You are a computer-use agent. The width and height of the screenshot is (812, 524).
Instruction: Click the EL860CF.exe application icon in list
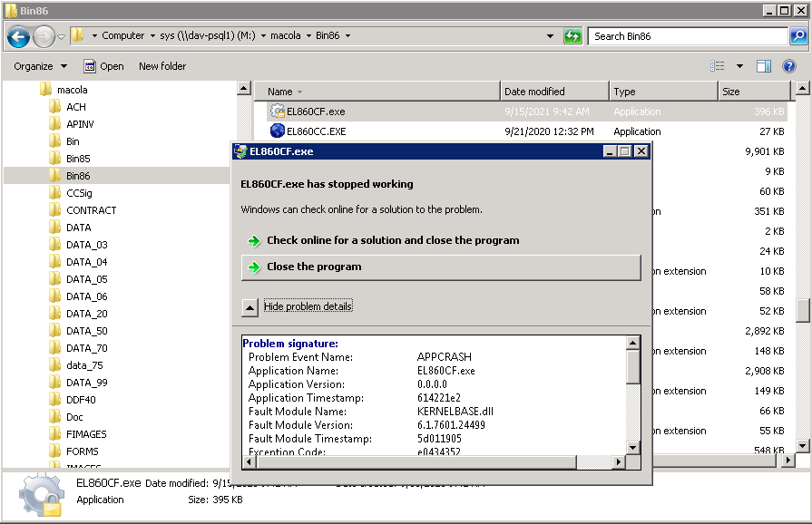pyautogui.click(x=278, y=111)
